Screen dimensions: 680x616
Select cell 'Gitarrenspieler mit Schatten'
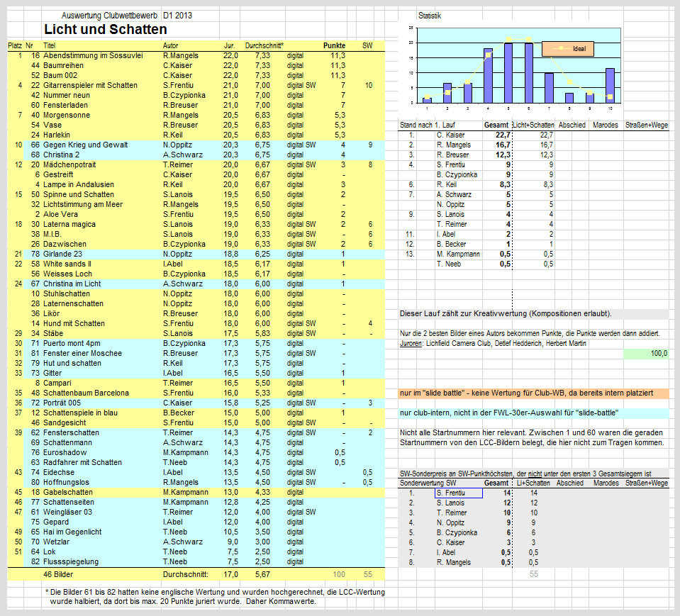(x=90, y=85)
